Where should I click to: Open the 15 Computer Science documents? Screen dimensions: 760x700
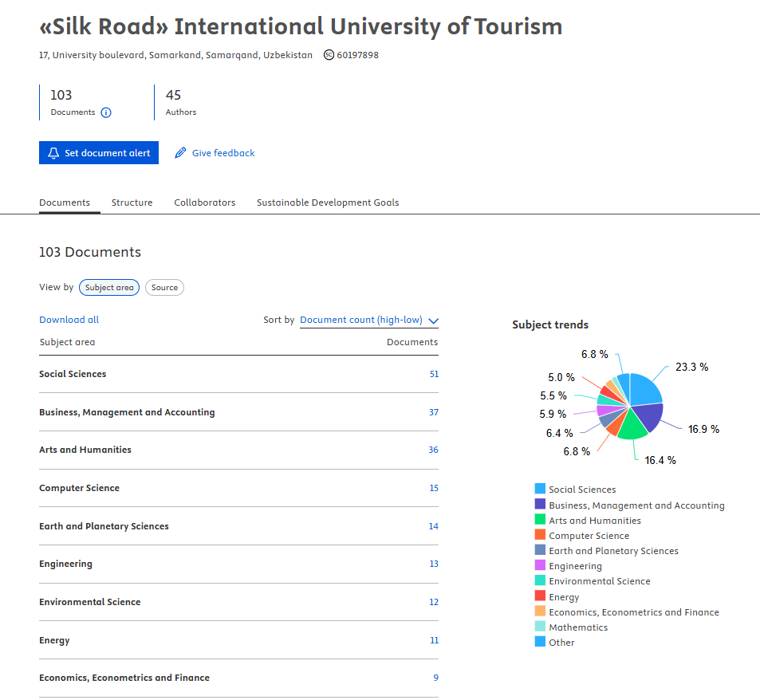point(434,488)
